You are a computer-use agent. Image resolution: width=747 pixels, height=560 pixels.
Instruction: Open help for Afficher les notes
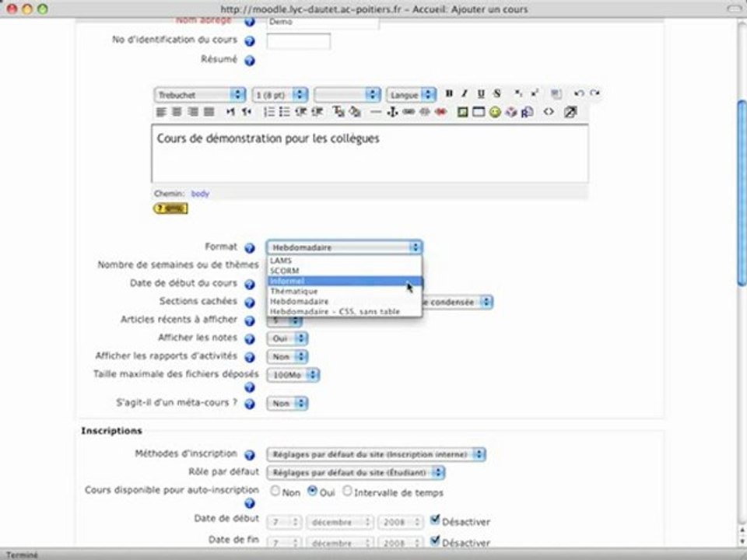(250, 339)
